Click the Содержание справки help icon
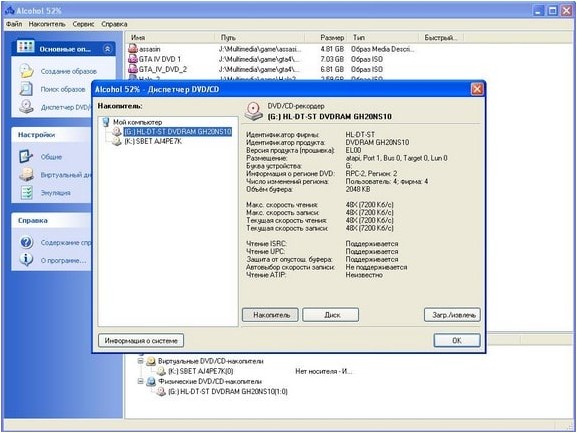Viewport: 577px width, 433px height. pos(26,242)
